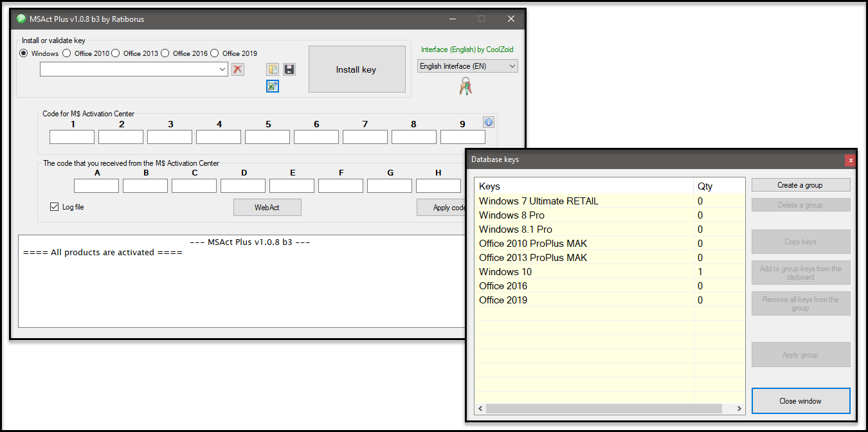Select the Windows 7 Ultimate RETAIL row

(x=610, y=201)
